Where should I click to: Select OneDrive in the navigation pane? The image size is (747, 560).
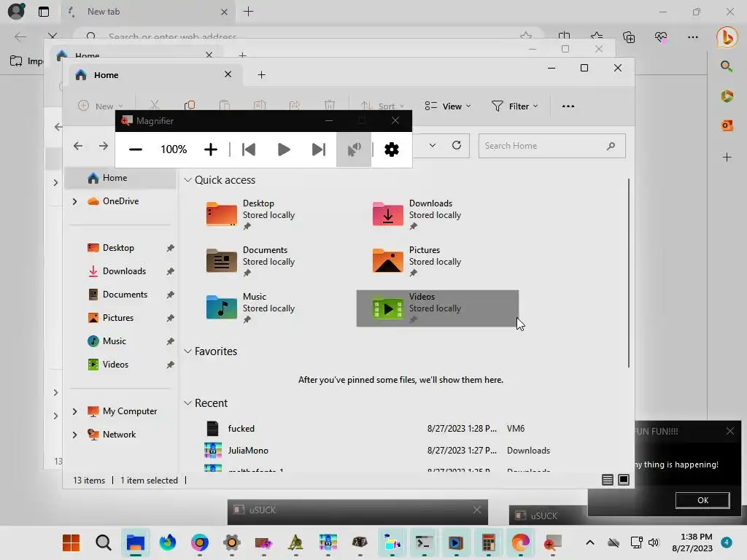pos(120,201)
